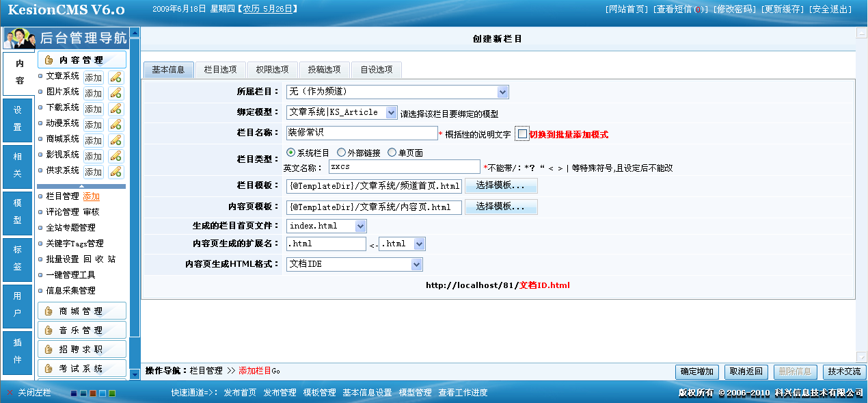Open 全站专题管理 in sidebar
Image resolution: width=868 pixels, height=403 pixels.
click(70, 228)
